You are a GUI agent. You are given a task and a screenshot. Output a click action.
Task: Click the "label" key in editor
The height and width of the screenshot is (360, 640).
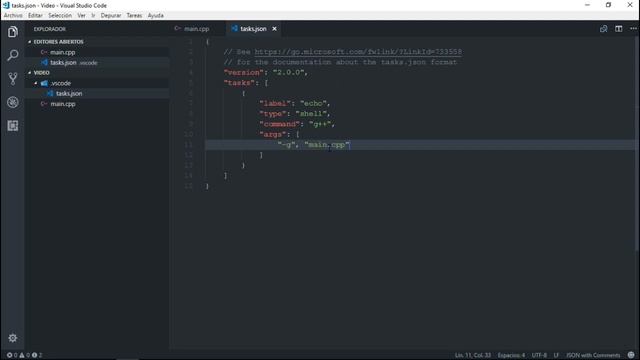pyautogui.click(x=275, y=104)
